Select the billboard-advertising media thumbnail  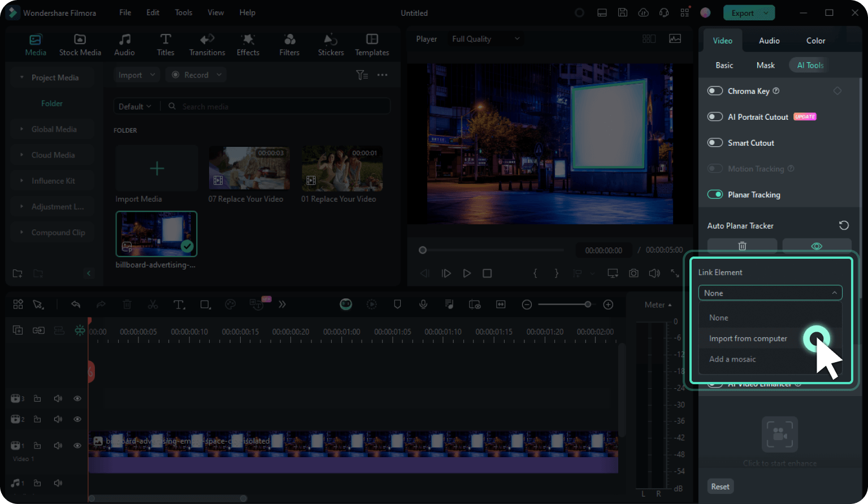click(x=157, y=234)
